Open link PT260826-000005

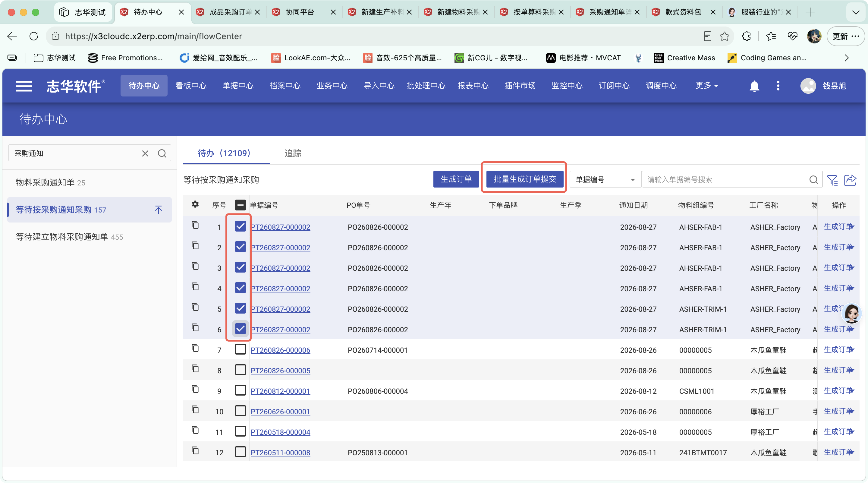(x=280, y=371)
